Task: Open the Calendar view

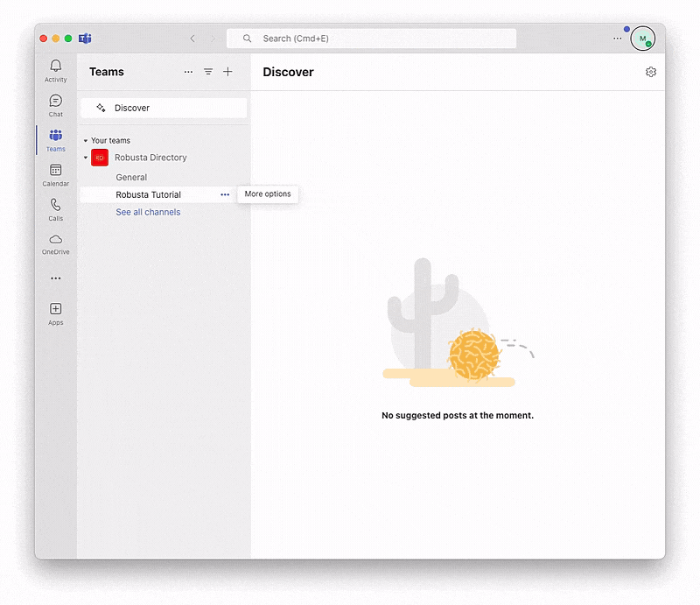Action: click(55, 175)
